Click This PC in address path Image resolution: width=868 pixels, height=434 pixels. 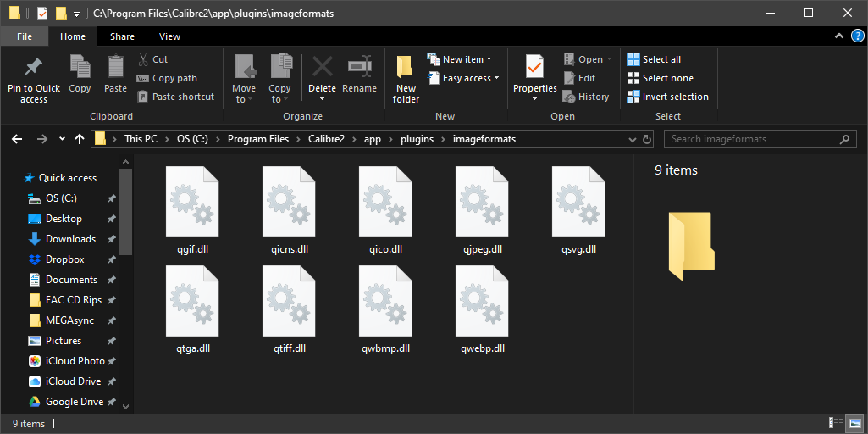(141, 139)
